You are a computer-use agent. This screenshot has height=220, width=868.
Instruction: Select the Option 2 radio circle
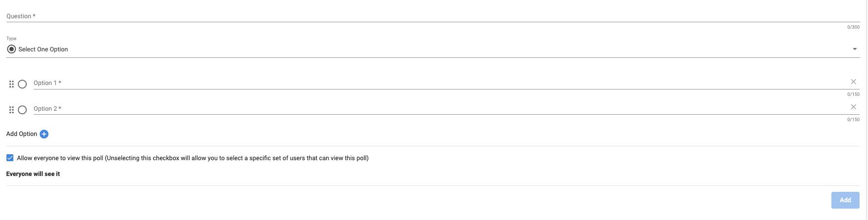tap(22, 110)
